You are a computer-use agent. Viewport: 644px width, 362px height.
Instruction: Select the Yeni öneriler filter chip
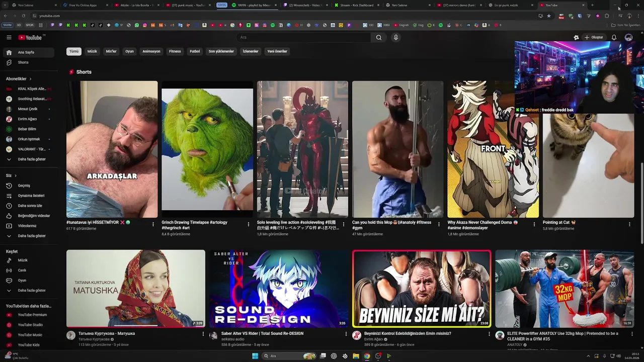click(277, 51)
